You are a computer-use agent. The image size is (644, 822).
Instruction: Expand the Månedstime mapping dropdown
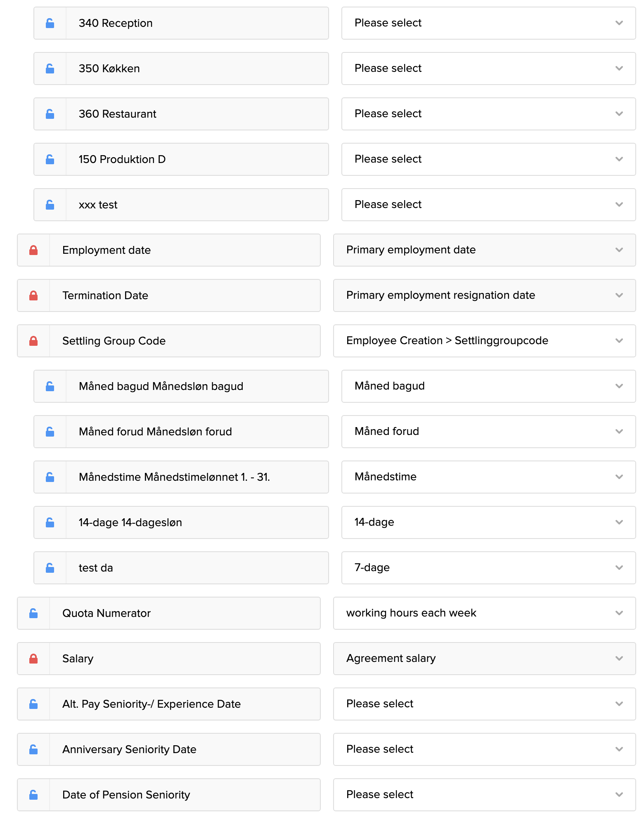click(x=488, y=477)
